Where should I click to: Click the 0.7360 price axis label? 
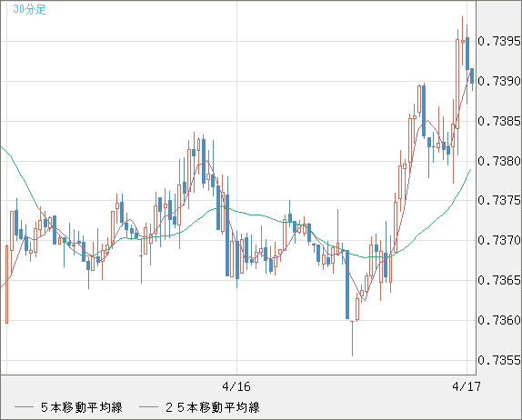coord(499,320)
